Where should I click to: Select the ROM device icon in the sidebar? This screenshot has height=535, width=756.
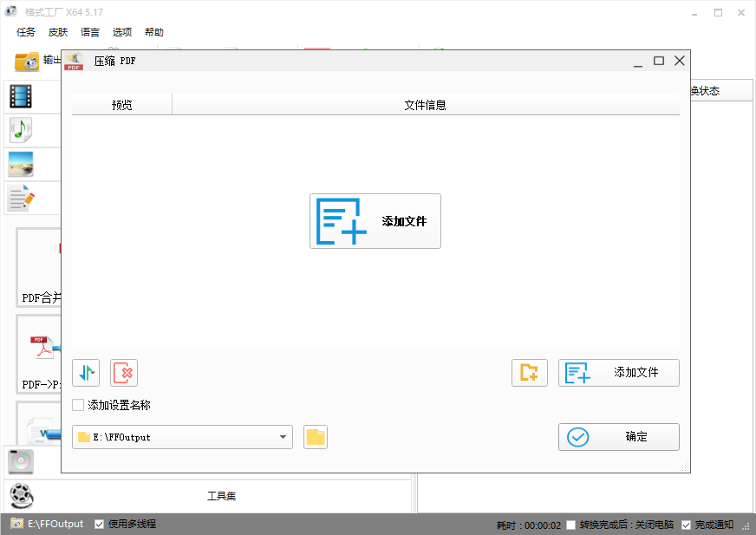click(x=20, y=462)
